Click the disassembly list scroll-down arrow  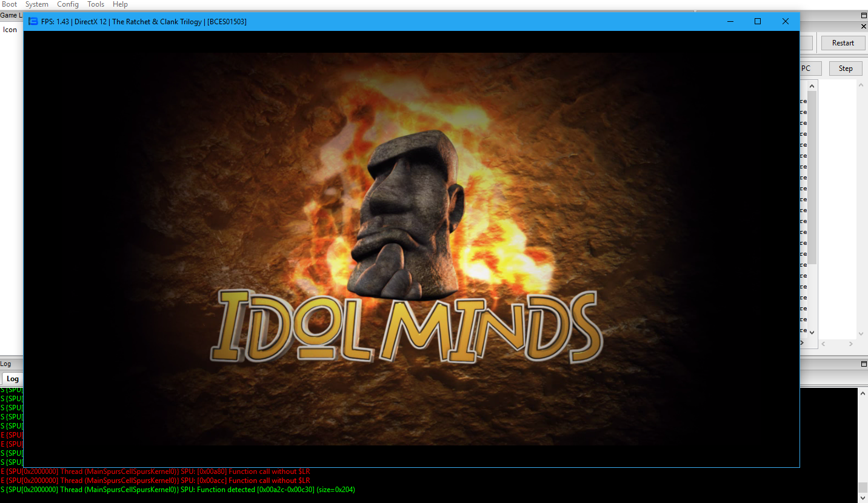point(812,333)
